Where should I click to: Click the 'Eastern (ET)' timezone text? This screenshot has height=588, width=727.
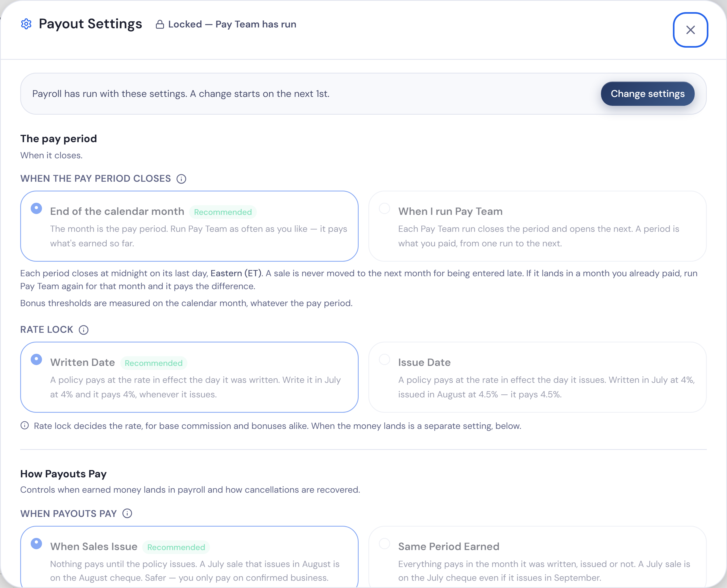tap(236, 273)
